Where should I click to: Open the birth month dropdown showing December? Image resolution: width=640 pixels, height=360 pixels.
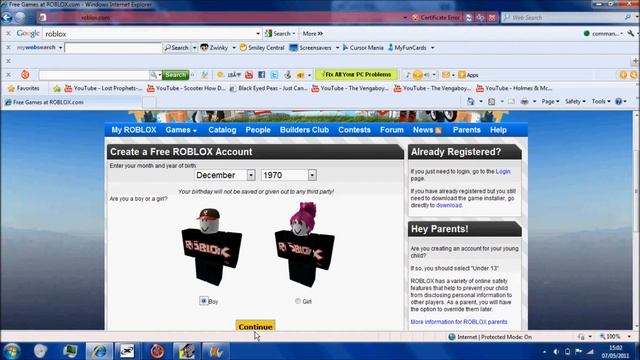point(251,175)
